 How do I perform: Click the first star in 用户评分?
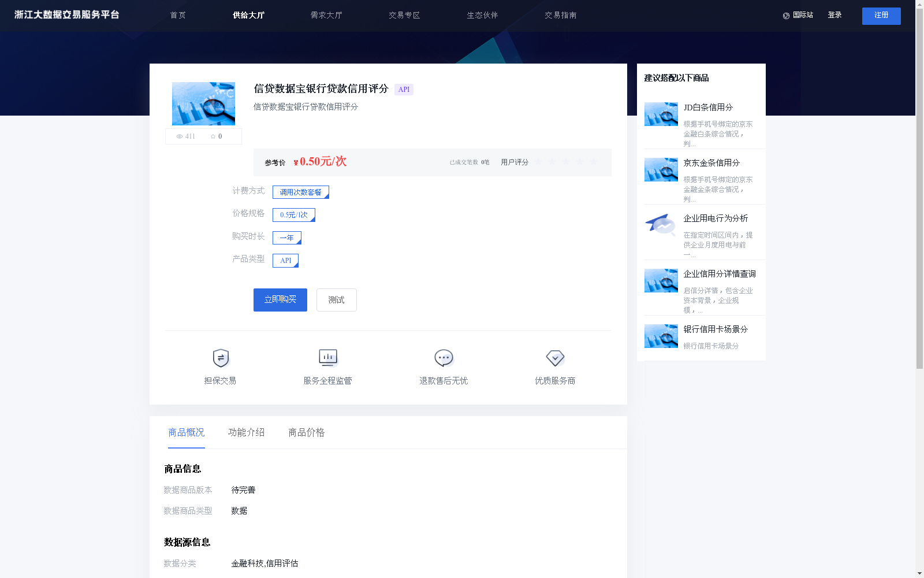pyautogui.click(x=538, y=162)
